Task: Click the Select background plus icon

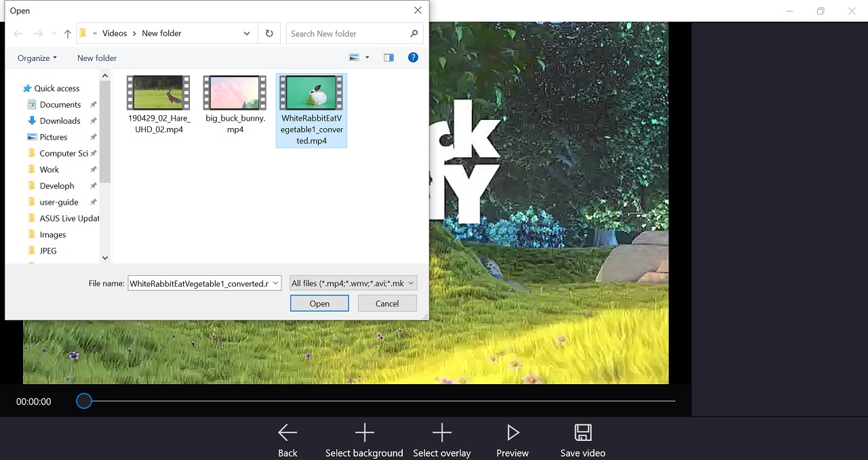Action: 364,433
